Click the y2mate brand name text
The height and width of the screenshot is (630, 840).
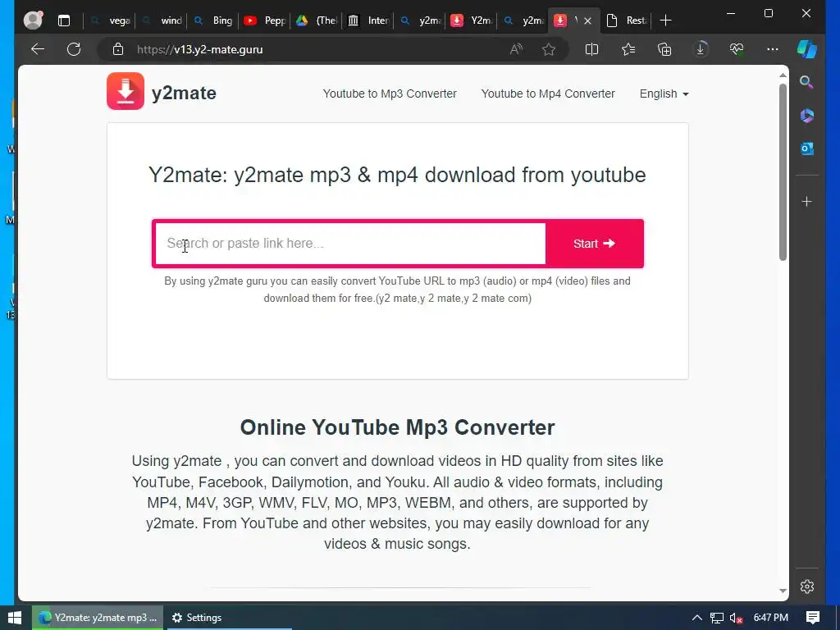184,93
